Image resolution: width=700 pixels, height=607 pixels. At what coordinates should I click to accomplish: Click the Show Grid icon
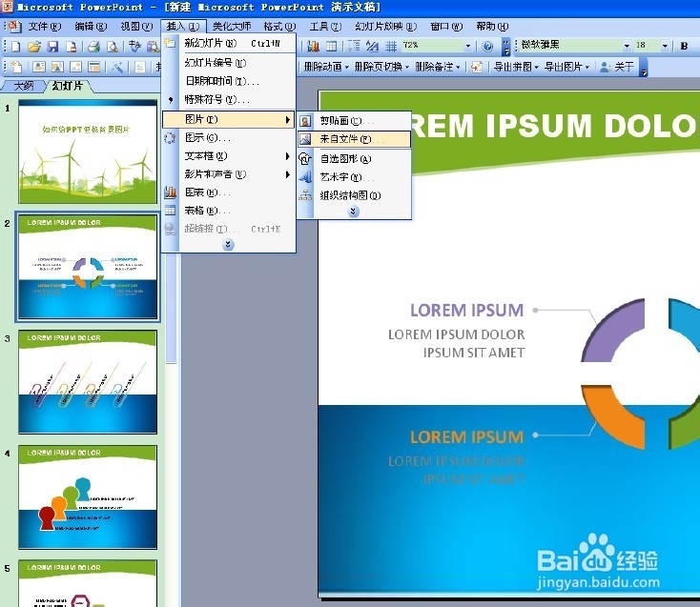[391, 46]
